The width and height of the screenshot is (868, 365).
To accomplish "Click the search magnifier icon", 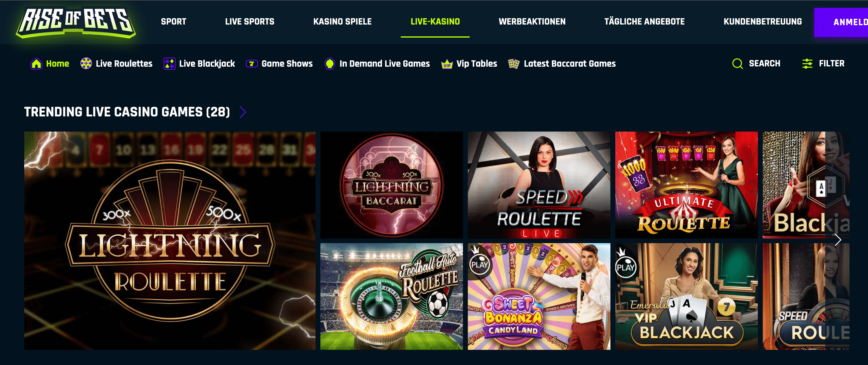I will tap(737, 64).
